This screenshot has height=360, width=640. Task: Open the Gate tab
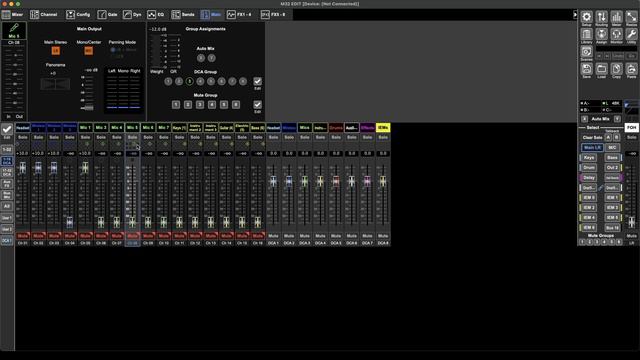click(107, 15)
